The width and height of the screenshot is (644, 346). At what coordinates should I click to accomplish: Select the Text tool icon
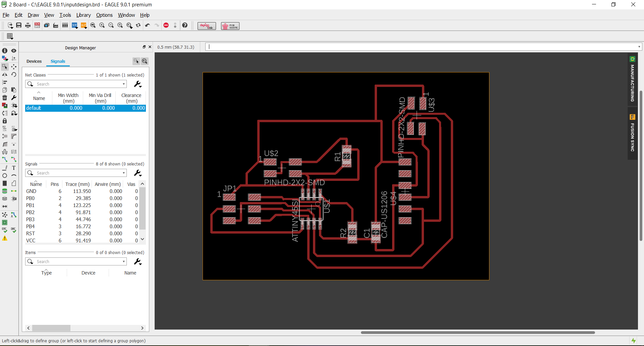(x=14, y=168)
